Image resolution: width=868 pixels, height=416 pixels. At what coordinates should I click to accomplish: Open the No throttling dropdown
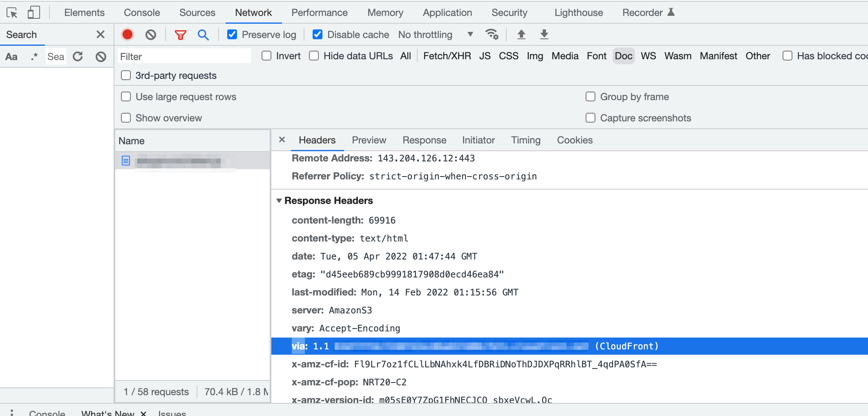pos(436,35)
